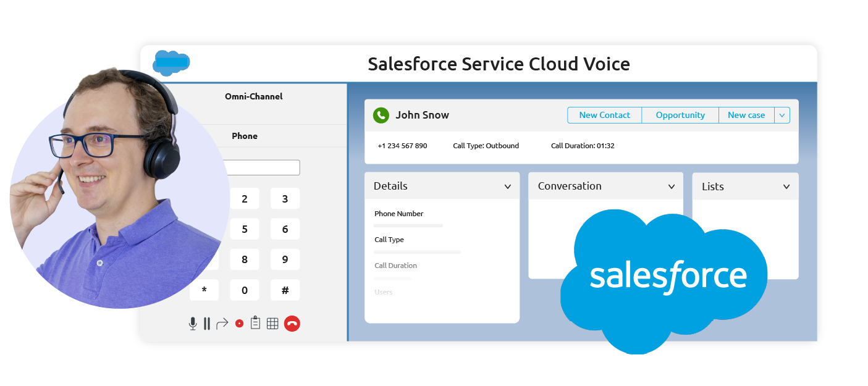Expand the Conversation panel chevron
The image size is (868, 386).
[671, 186]
